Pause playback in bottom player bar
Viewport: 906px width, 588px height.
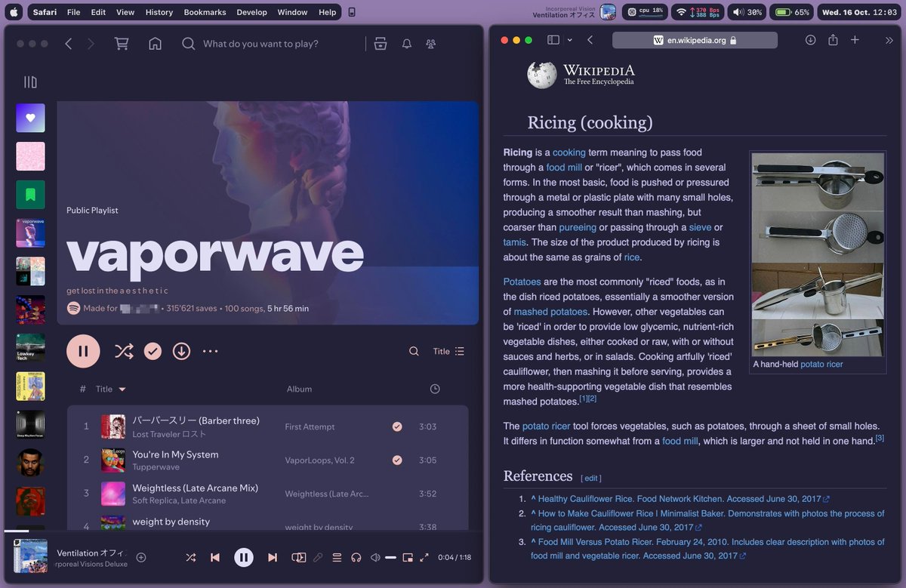point(243,557)
